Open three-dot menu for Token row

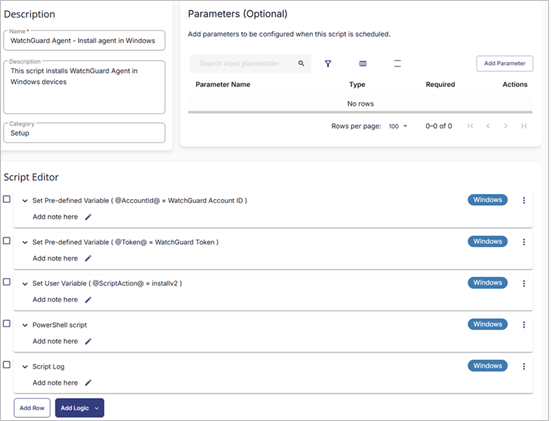click(524, 242)
